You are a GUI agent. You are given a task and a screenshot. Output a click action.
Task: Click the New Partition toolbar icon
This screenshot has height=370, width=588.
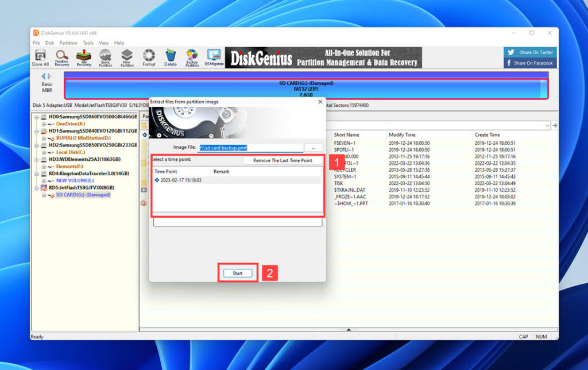(126, 56)
